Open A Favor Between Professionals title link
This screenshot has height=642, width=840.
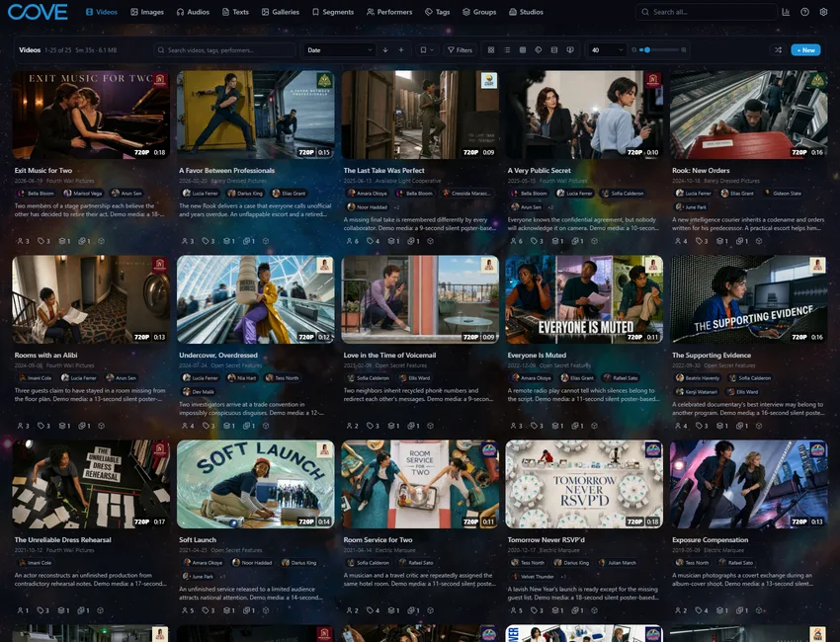(x=226, y=170)
